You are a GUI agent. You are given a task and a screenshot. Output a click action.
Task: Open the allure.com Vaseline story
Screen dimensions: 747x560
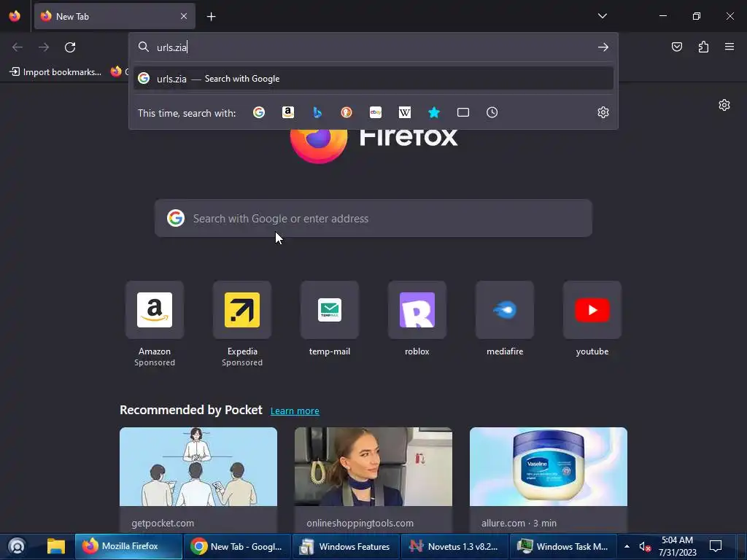[x=549, y=480]
